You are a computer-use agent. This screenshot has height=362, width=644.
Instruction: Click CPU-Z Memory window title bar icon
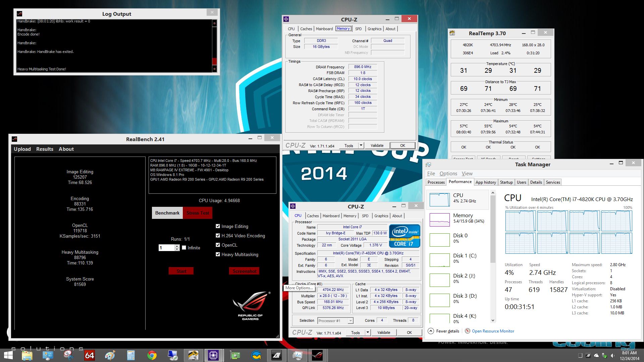pos(286,19)
